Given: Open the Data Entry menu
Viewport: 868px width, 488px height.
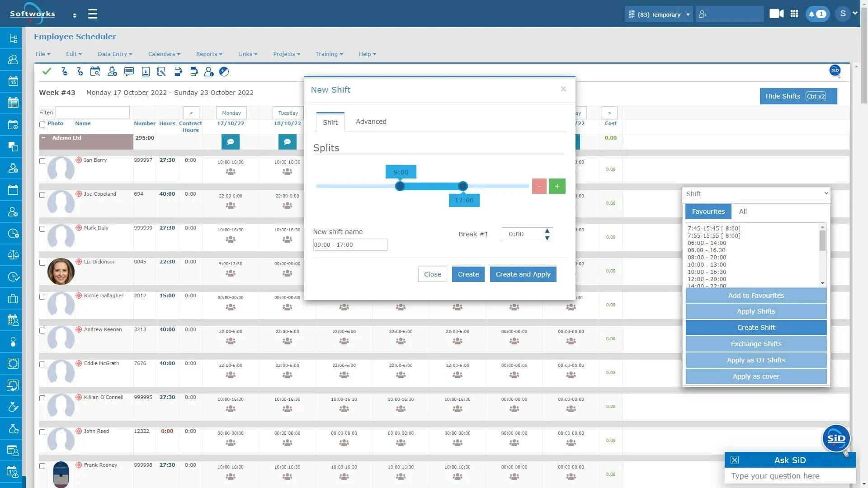Looking at the screenshot, I should click(115, 54).
